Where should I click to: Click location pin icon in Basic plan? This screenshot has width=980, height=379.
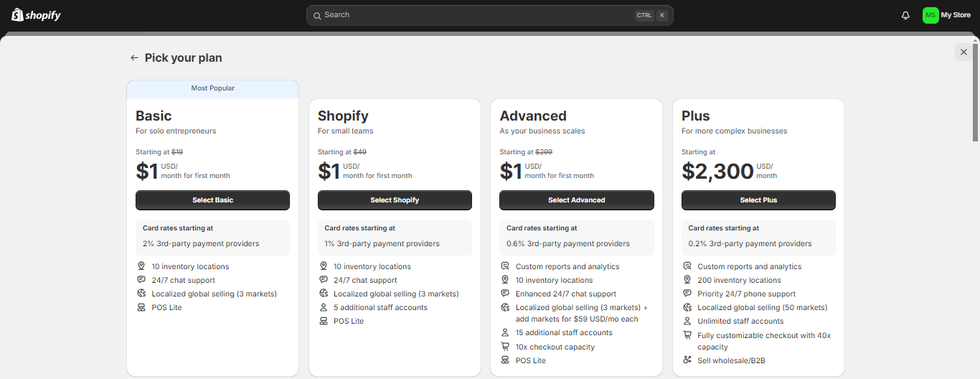click(x=141, y=266)
